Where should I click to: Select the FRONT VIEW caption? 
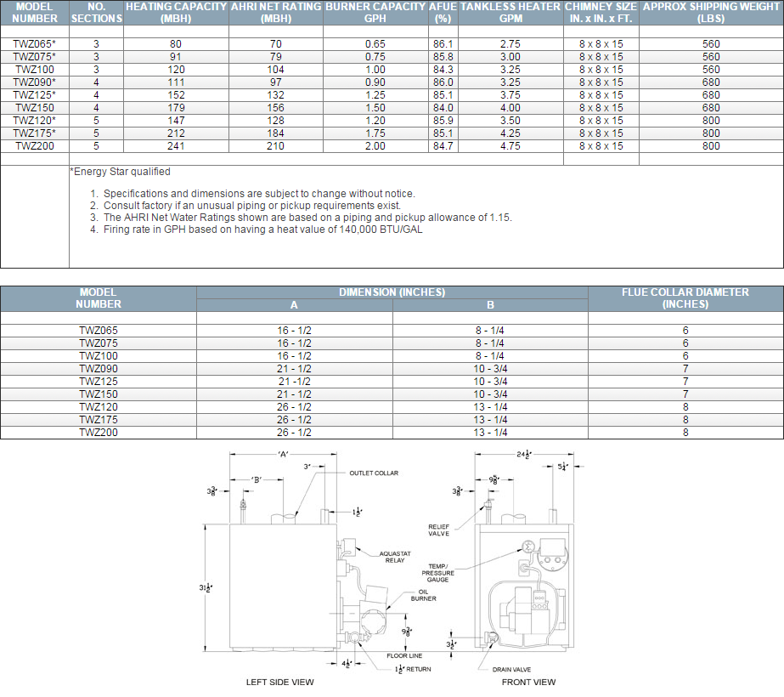click(x=528, y=682)
